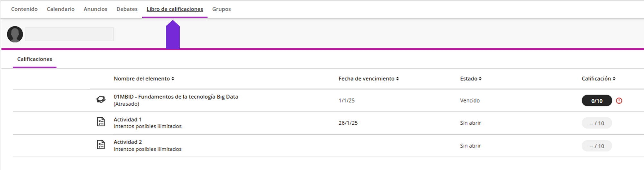
Task: Click the test icon next to Actividad 2
Action: [101, 144]
